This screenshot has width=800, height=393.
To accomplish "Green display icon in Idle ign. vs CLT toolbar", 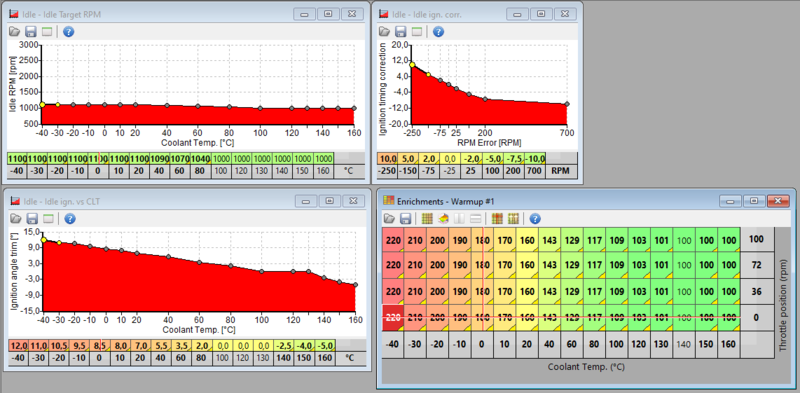I will [48, 219].
